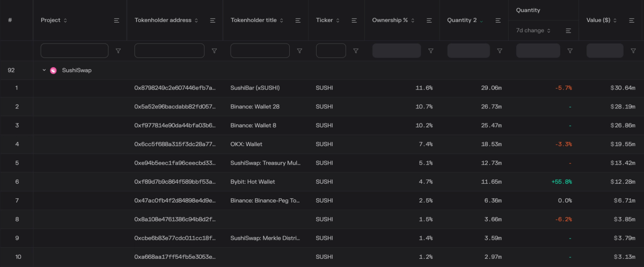This screenshot has height=267, width=644.
Task: Click the Project filter text box
Action: pyautogui.click(x=75, y=51)
